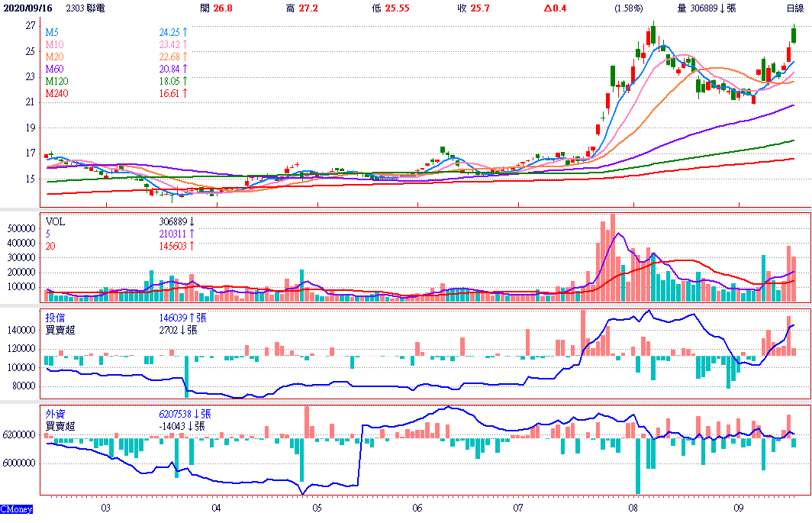Choose the M120 moving average legend

point(56,80)
